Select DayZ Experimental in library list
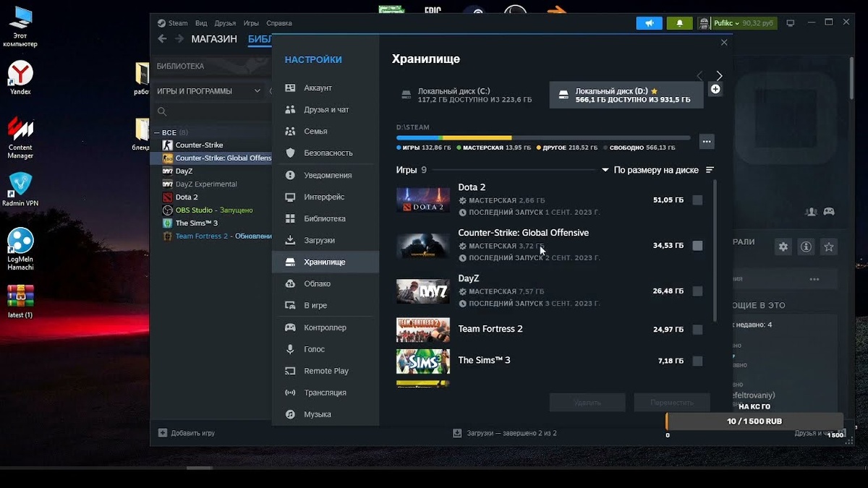 tap(206, 184)
